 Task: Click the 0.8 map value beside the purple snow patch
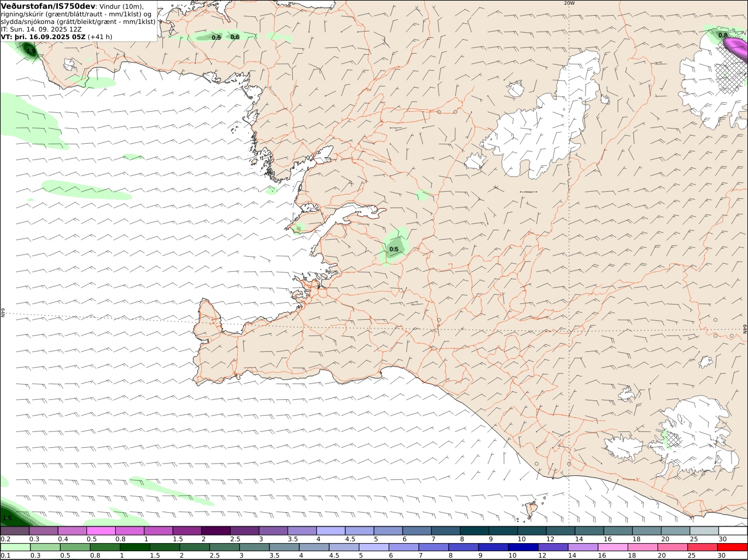click(723, 35)
